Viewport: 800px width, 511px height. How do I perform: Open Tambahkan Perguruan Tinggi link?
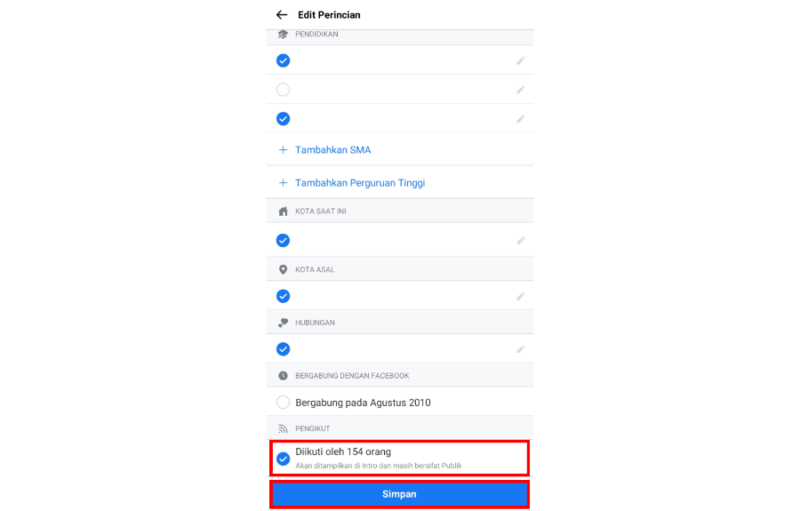coord(360,183)
